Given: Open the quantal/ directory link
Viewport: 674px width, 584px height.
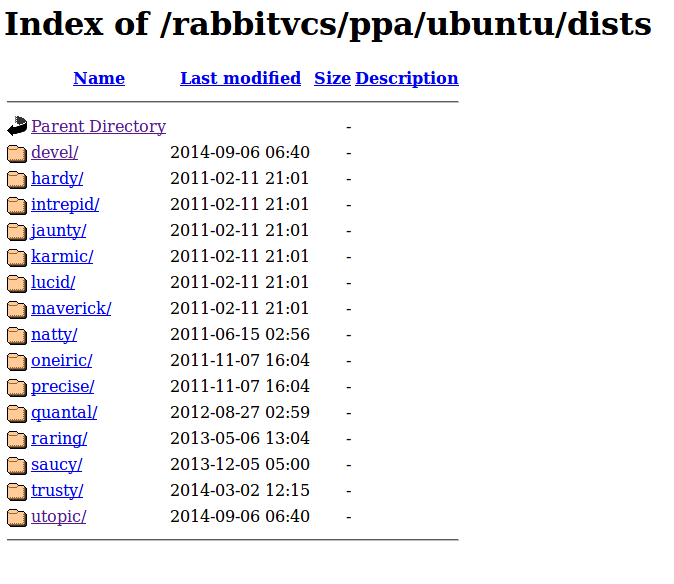Looking at the screenshot, I should click(x=64, y=413).
